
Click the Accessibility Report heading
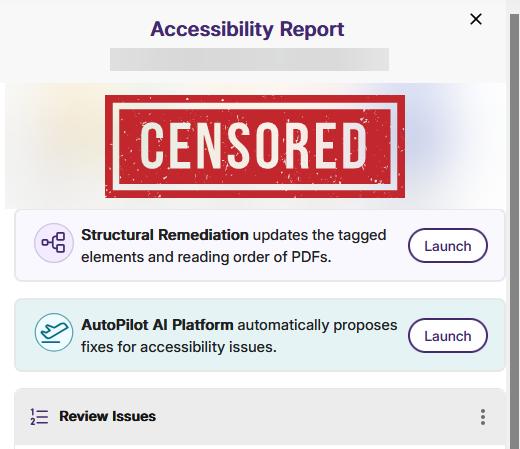247,29
